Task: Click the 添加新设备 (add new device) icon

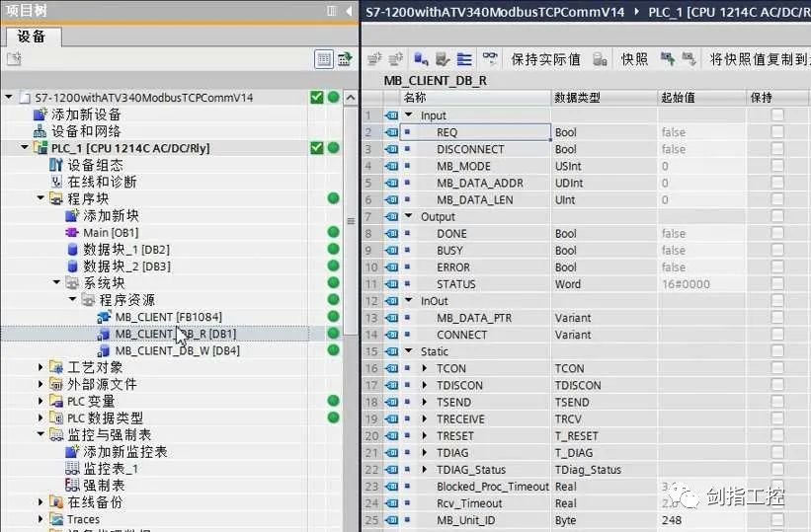Action: tap(40, 114)
